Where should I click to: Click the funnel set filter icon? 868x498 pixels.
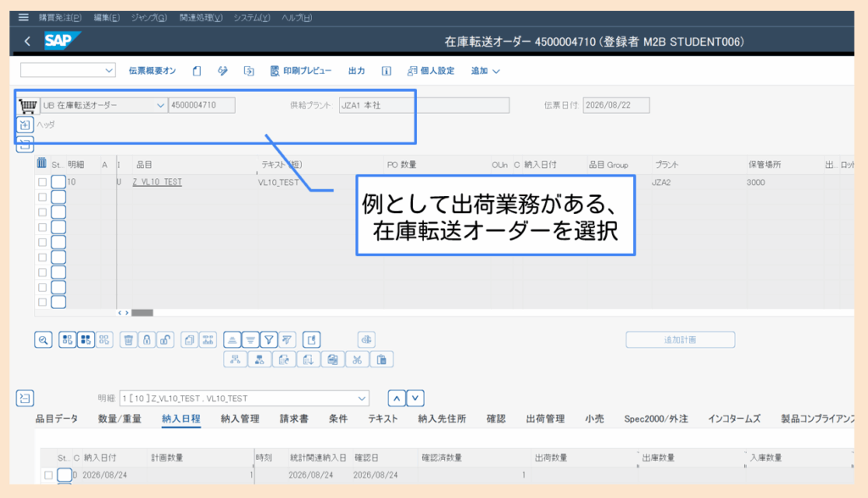[269, 339]
